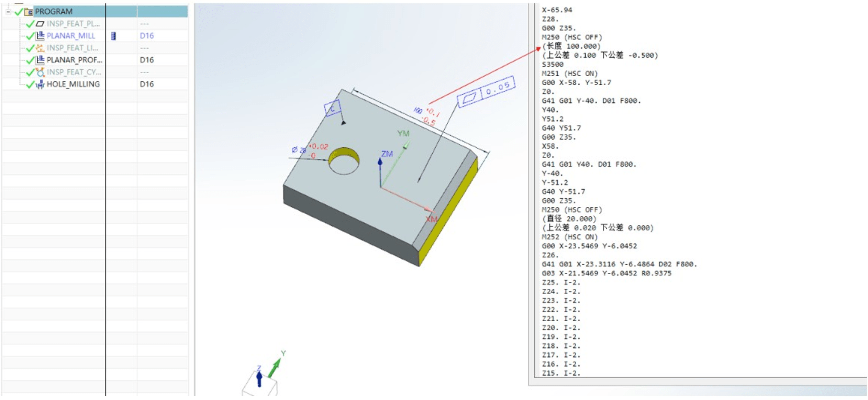Select the INSP_FEAT_LI... operation
Viewport: 868px width, 400px height.
tap(72, 48)
